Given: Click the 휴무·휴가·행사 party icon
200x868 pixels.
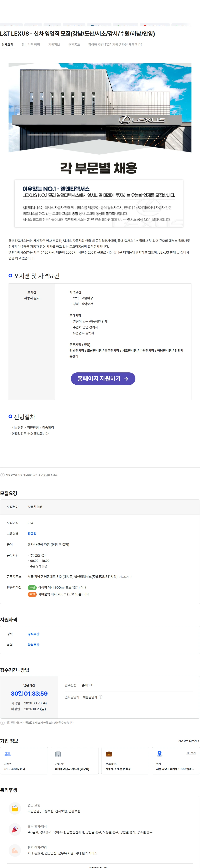Looking at the screenshot, I should [15, 829].
